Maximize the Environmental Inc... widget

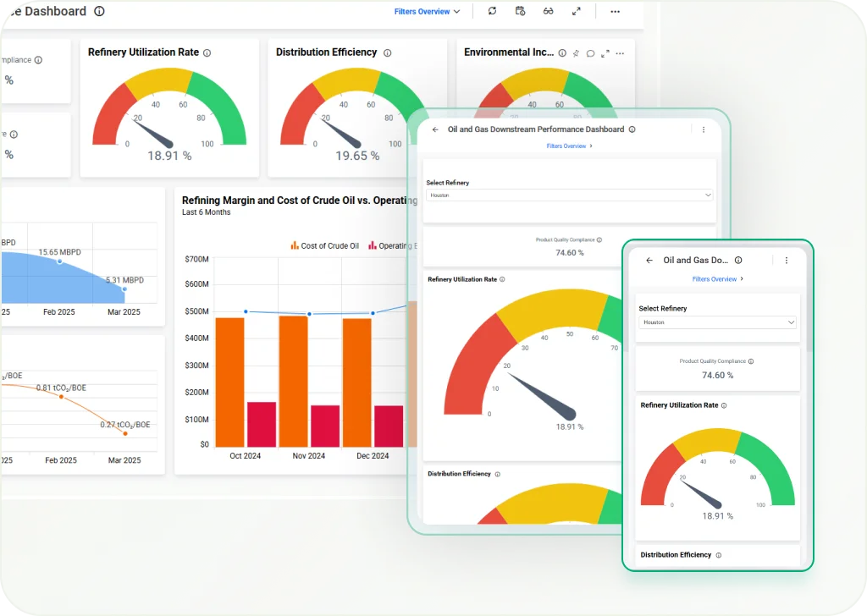tap(605, 53)
